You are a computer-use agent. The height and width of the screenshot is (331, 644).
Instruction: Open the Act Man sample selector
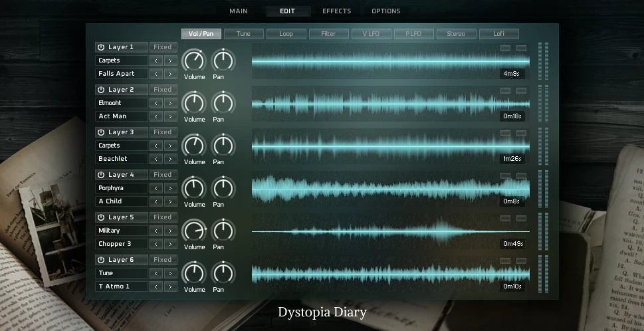[121, 116]
